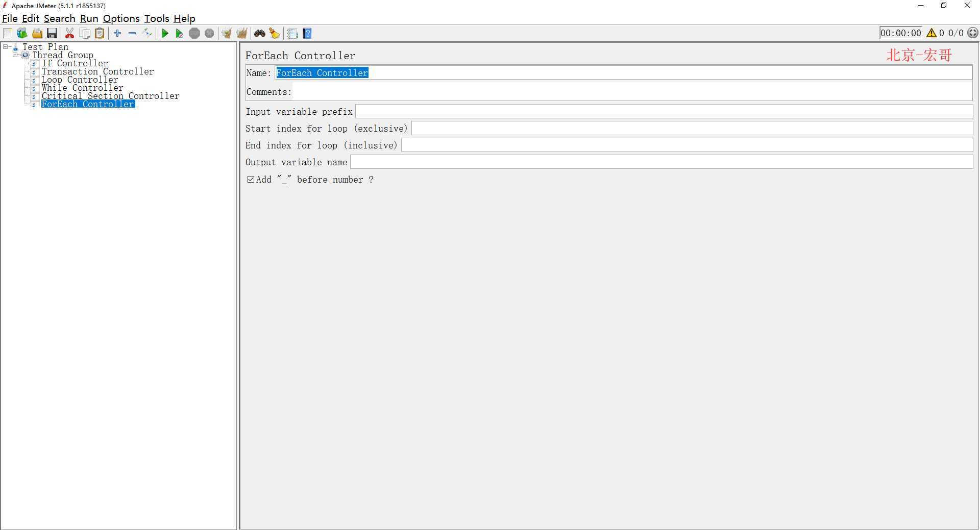Click the Test Plan flask icon
Image resolution: width=980 pixels, height=530 pixels.
[x=15, y=47]
